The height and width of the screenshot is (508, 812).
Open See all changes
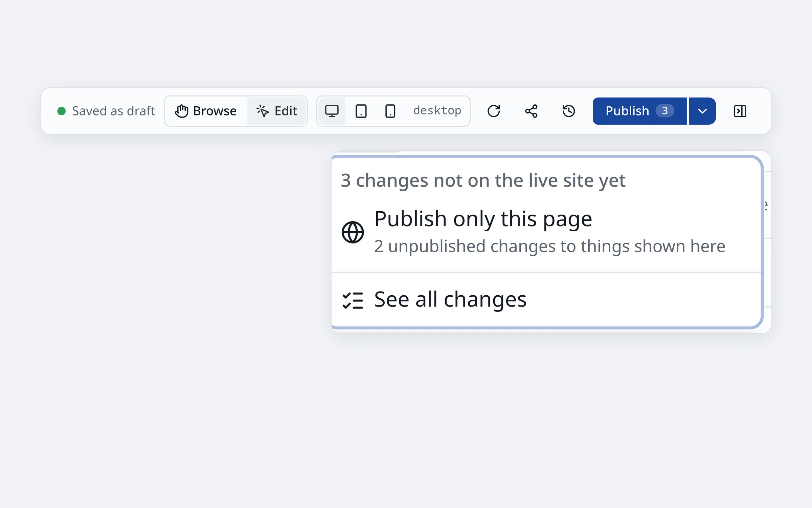pyautogui.click(x=546, y=300)
